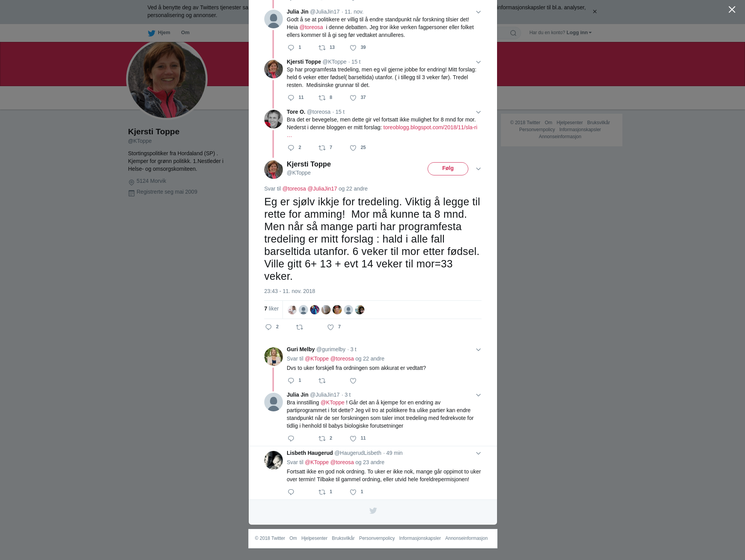The height and width of the screenshot is (560, 745).
Task: Like Julia Jin's tweet with 39 likes
Action: point(353,48)
